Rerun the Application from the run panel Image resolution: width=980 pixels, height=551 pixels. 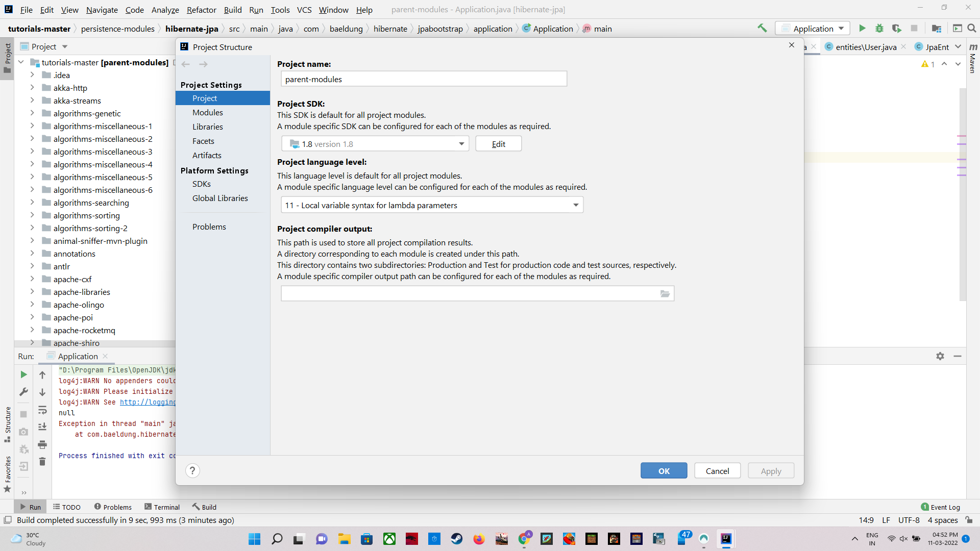[x=23, y=374]
